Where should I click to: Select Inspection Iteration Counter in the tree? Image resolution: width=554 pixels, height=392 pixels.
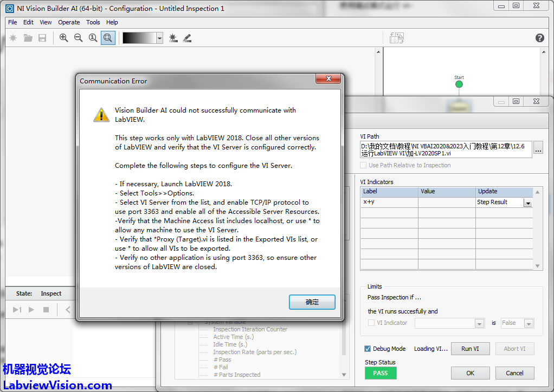coord(250,329)
